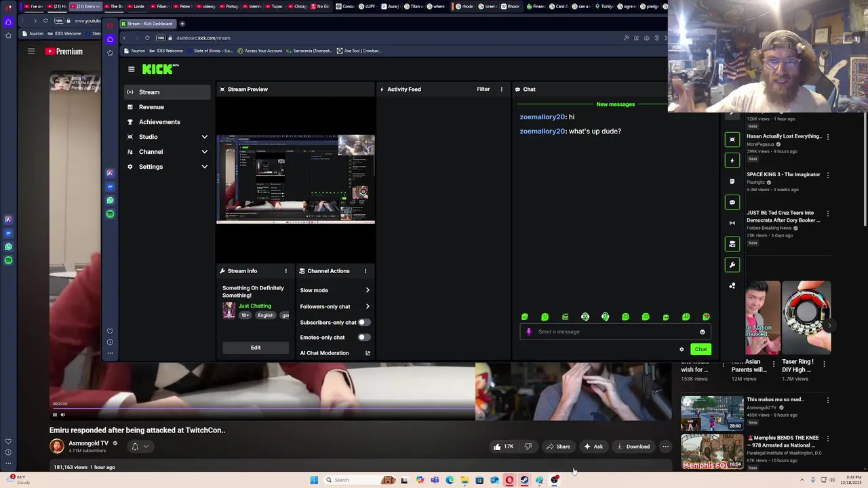
Task: Open Access Your Account bookmark
Action: (259, 51)
